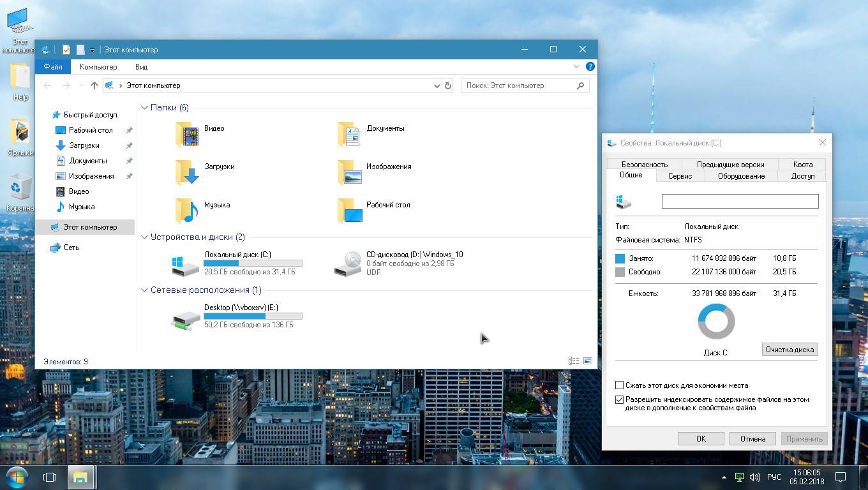
Task: Click the Диск C: donut usage chart
Action: [716, 321]
